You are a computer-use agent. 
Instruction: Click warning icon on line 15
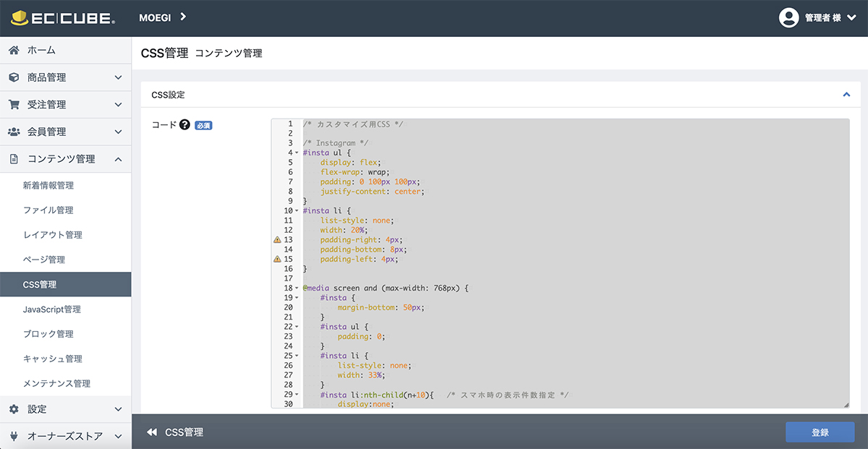click(x=277, y=259)
